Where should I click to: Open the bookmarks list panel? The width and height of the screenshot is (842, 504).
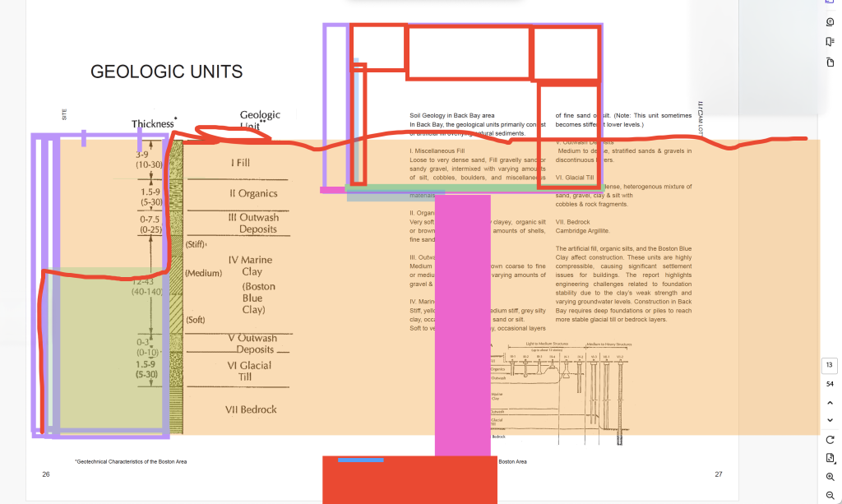830,42
